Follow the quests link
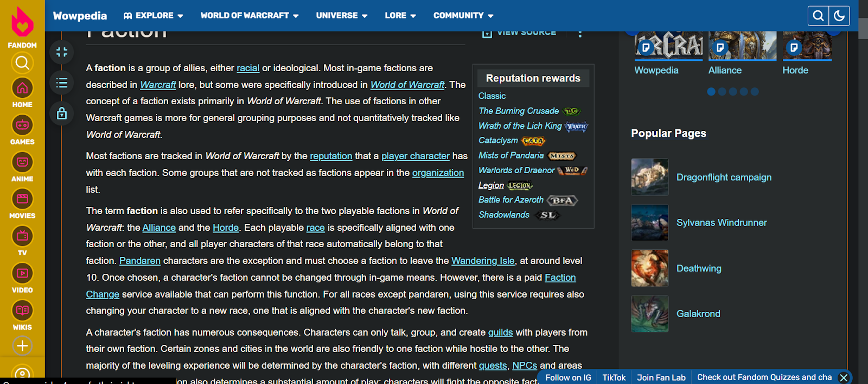868x384 pixels. (493, 366)
